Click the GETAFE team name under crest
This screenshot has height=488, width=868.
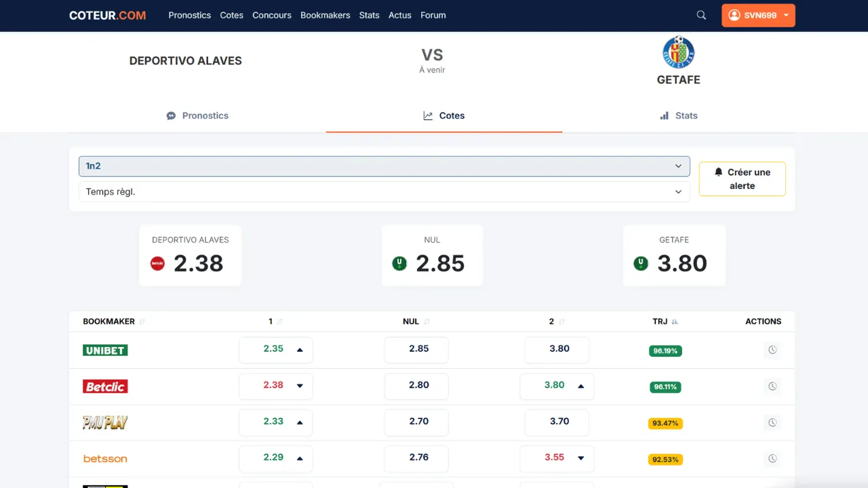(x=678, y=80)
